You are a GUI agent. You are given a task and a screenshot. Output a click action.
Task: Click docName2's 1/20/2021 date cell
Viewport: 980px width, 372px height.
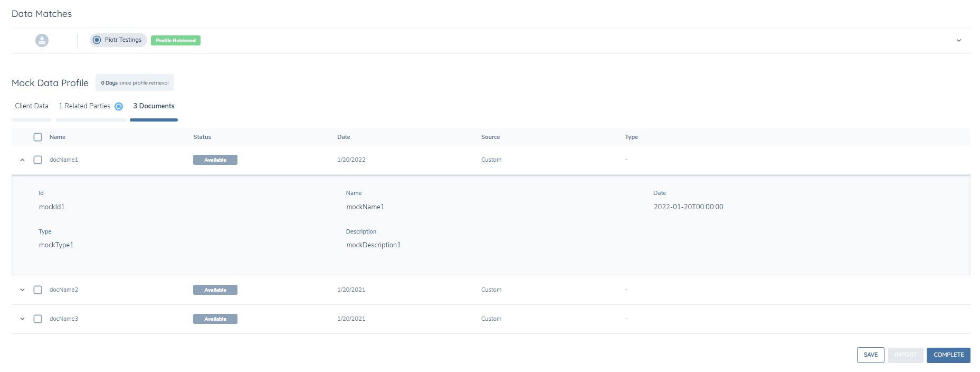351,290
